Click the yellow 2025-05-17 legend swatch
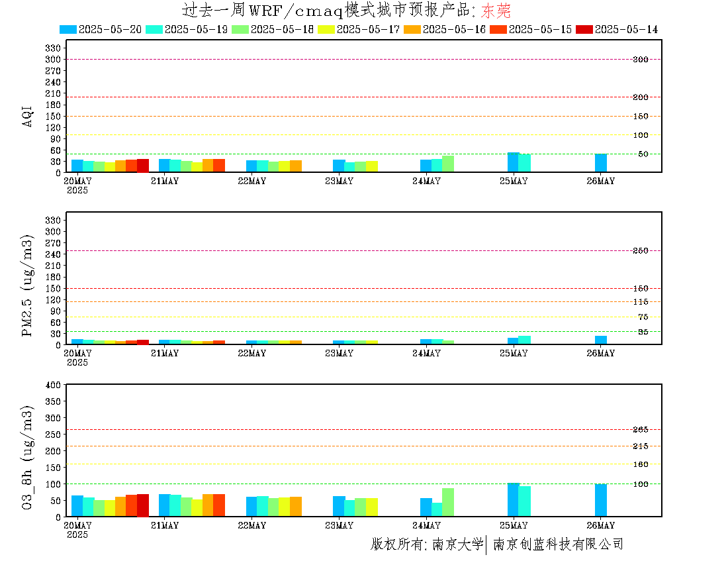This screenshot has width=728, height=563. pos(326,29)
